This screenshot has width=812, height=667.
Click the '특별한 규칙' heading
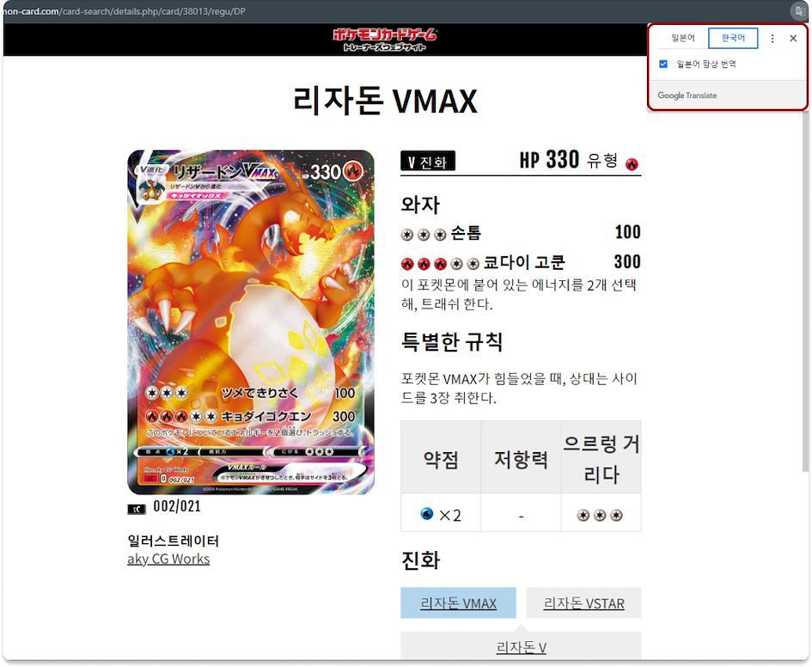[452, 341]
